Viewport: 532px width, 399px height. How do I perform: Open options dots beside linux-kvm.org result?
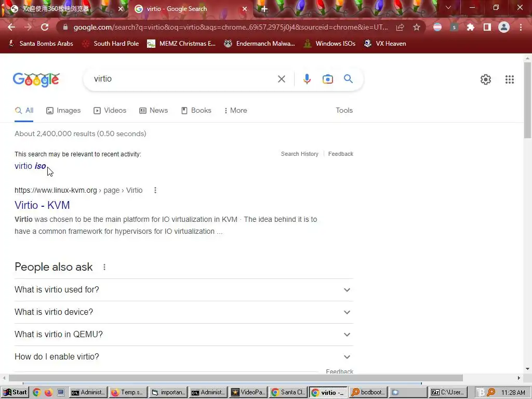point(155,190)
